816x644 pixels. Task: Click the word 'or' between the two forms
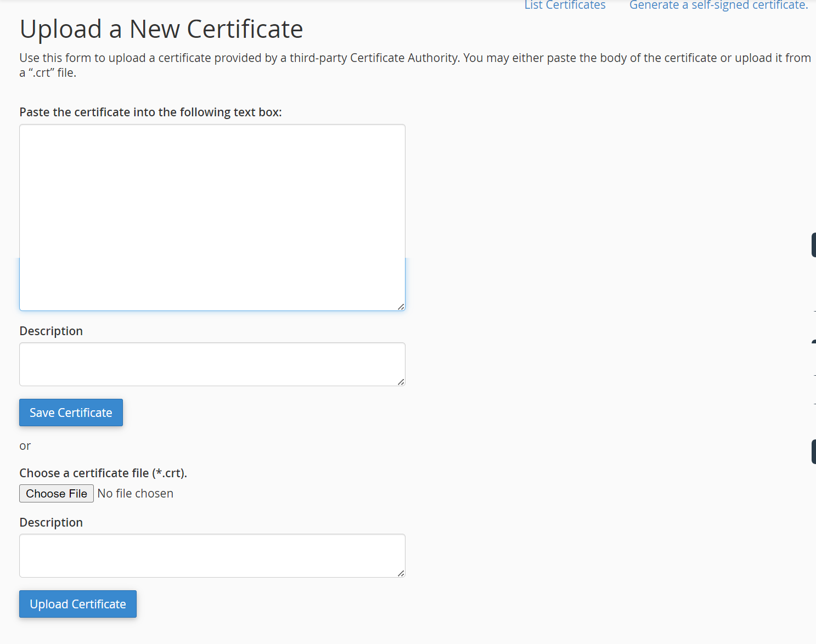pyautogui.click(x=25, y=445)
